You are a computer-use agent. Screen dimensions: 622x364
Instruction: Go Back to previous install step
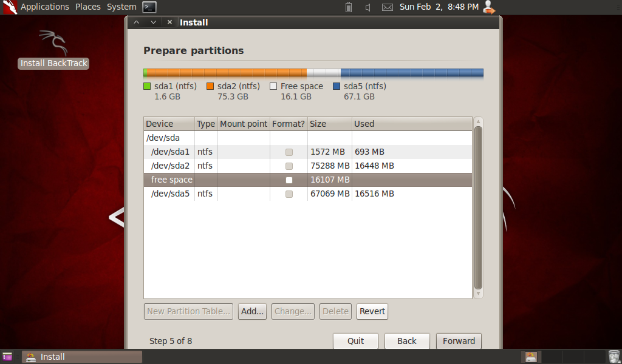(406, 341)
